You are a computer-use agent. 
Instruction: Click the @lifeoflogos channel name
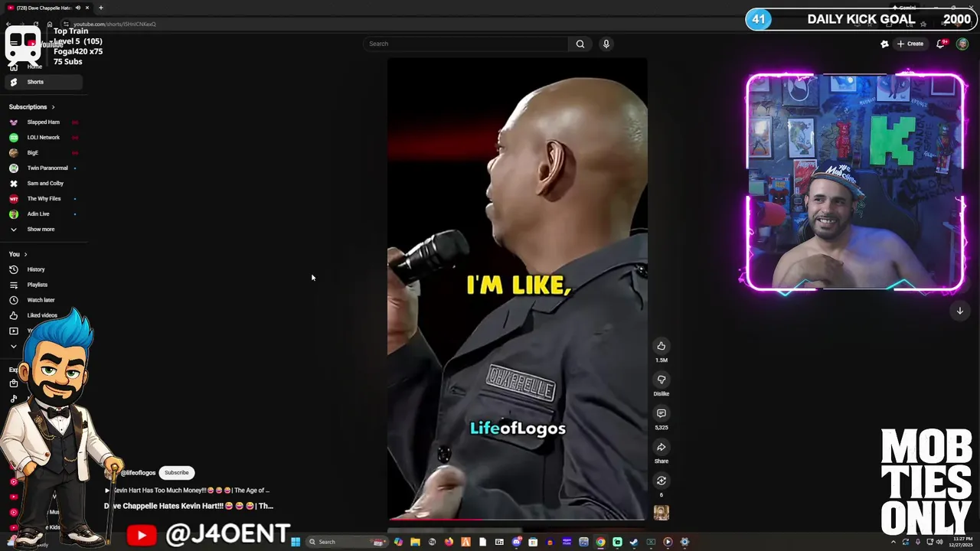[x=138, y=473]
